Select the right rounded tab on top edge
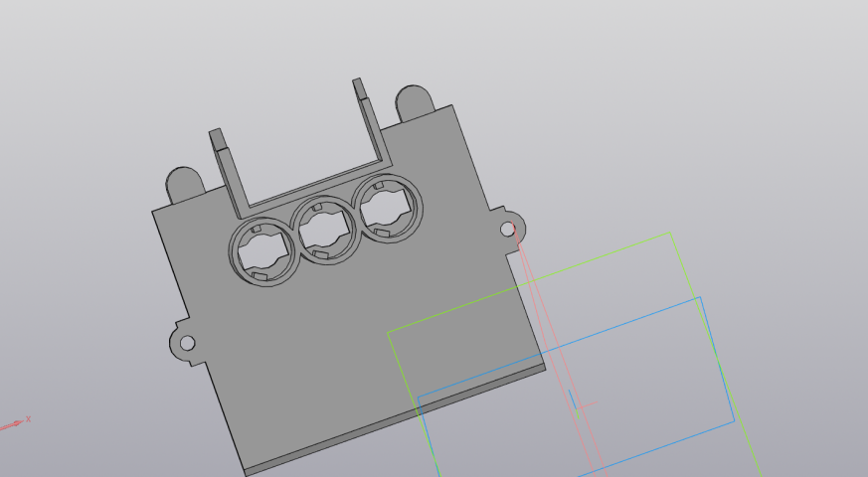This screenshot has height=477, width=868. [414, 101]
